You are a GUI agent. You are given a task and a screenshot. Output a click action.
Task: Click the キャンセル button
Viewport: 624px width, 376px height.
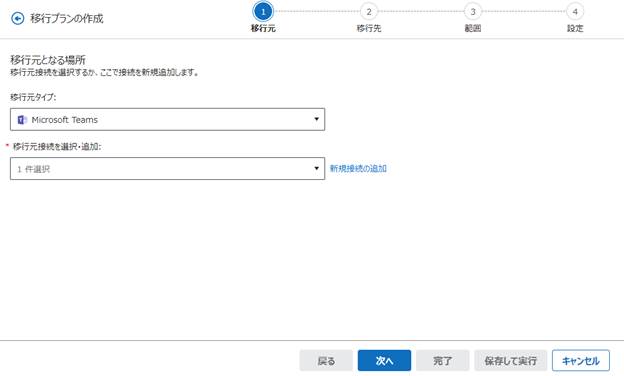click(x=581, y=360)
